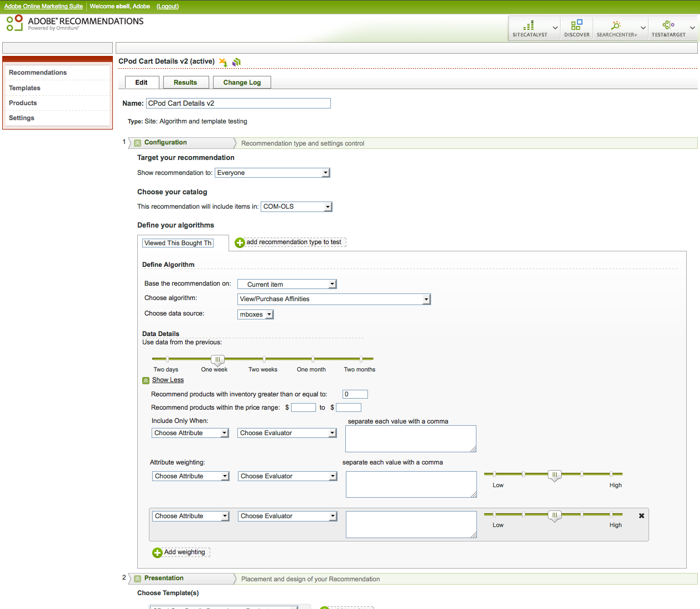This screenshot has height=609, width=700.
Task: Click the second attribute weighting slider handle
Action: pos(554,516)
